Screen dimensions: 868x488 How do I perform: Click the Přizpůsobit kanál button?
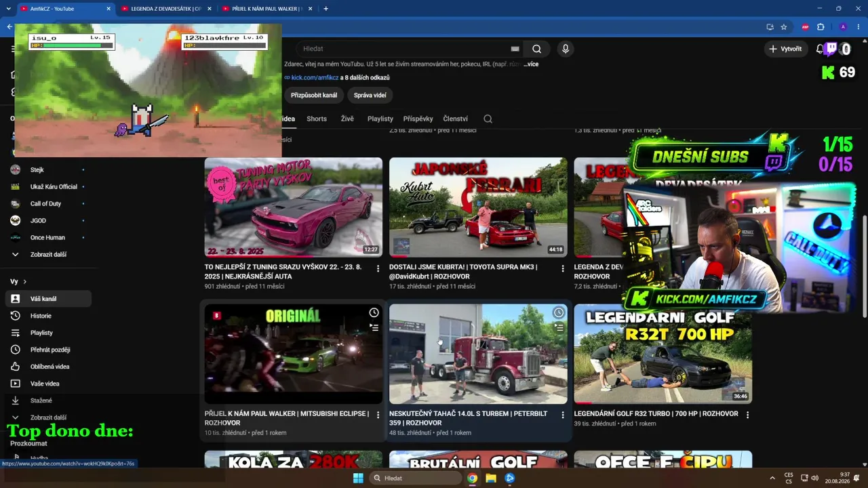[x=314, y=96]
